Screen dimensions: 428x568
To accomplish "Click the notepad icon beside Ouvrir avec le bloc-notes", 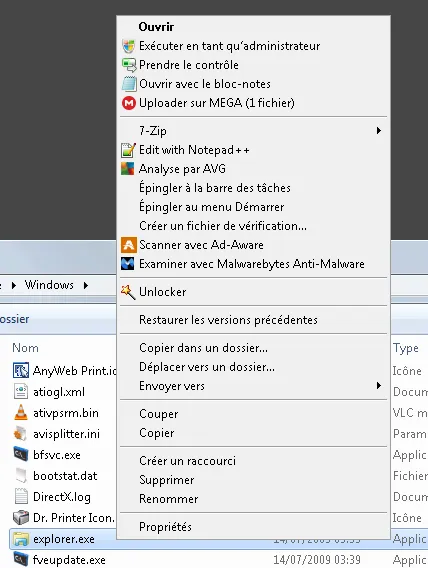I will (129, 84).
